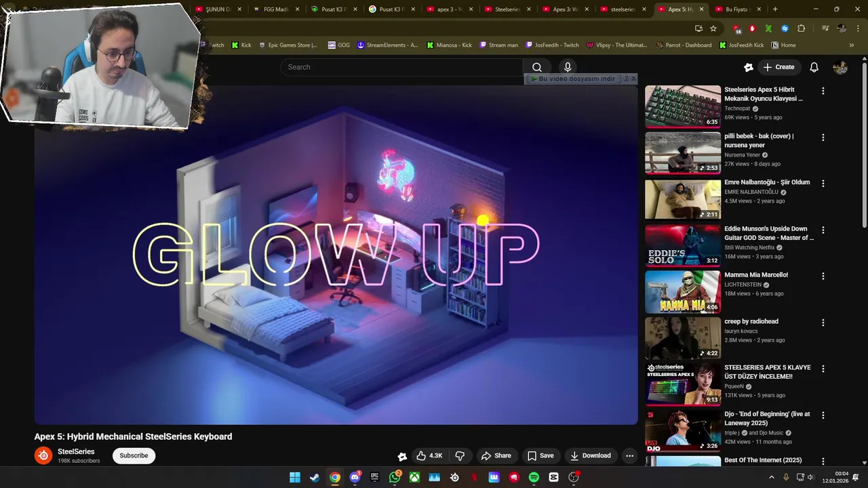Image resolution: width=868 pixels, height=488 pixels.
Task: Open the PqueeN Apex 5 klavye review thumbnail
Action: tap(682, 384)
